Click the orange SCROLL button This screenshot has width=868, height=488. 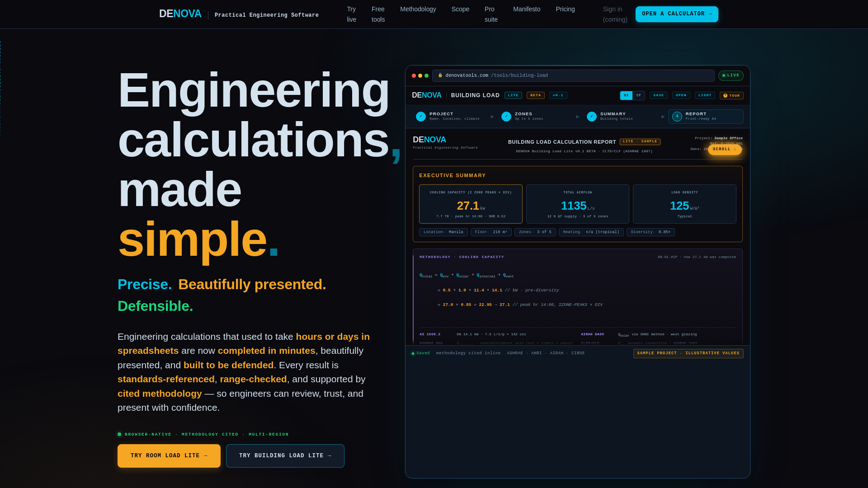point(725,149)
